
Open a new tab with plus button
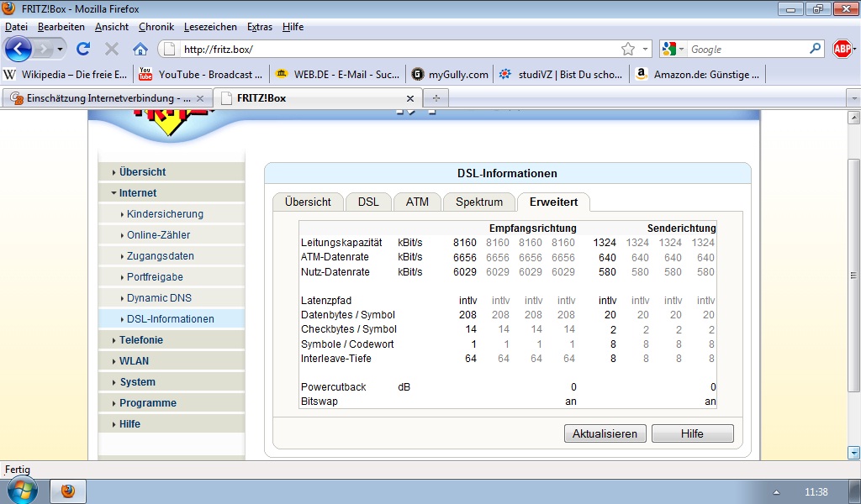click(x=436, y=98)
